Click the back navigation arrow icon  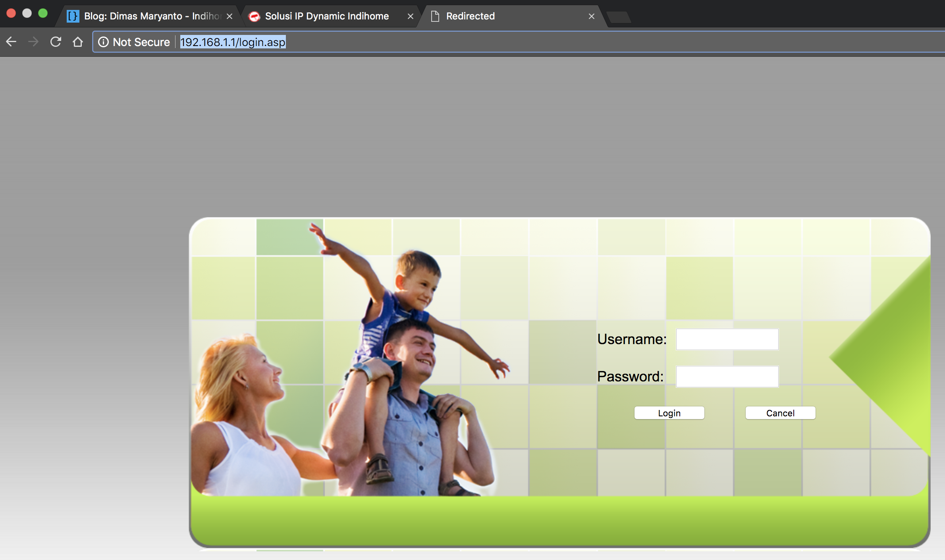12,42
